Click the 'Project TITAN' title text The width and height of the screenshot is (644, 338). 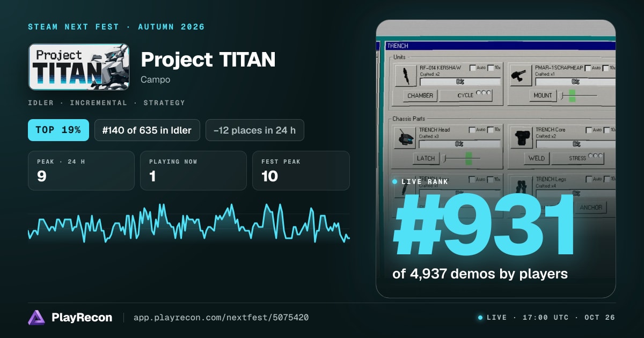point(208,60)
